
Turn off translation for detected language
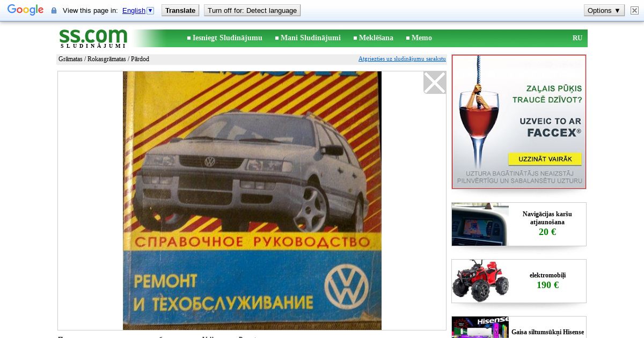tap(252, 11)
